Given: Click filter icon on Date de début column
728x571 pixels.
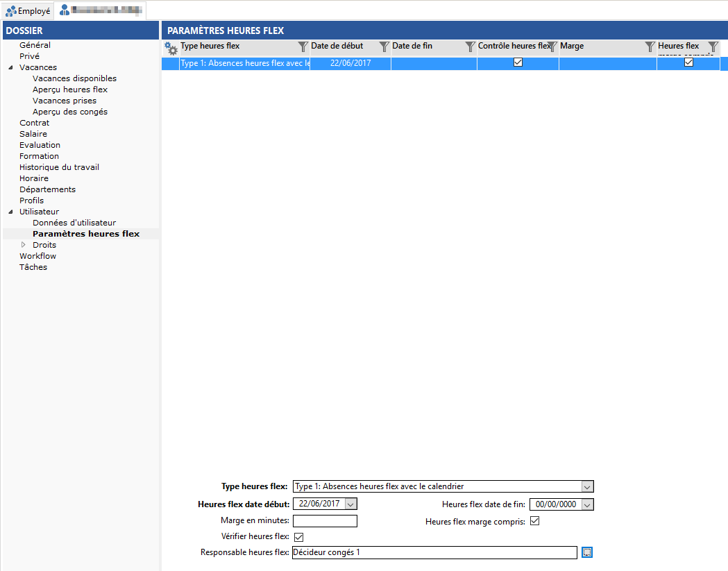Looking at the screenshot, I should (x=384, y=46).
